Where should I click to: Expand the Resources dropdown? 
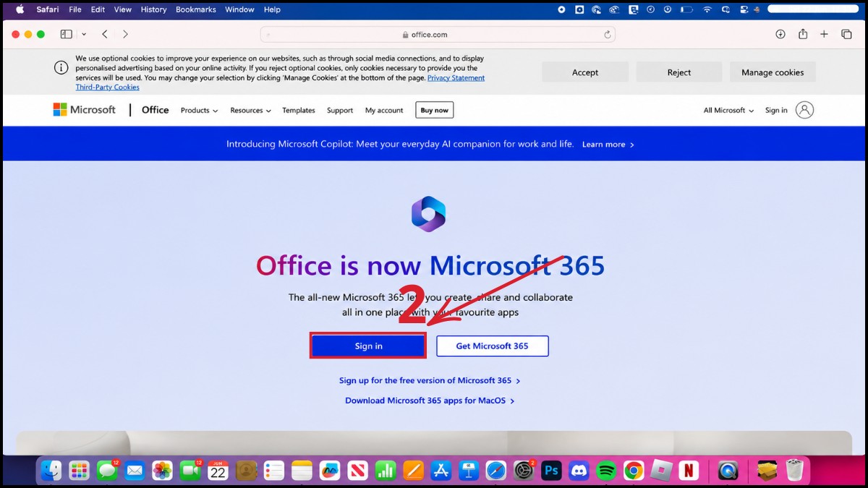pos(250,111)
